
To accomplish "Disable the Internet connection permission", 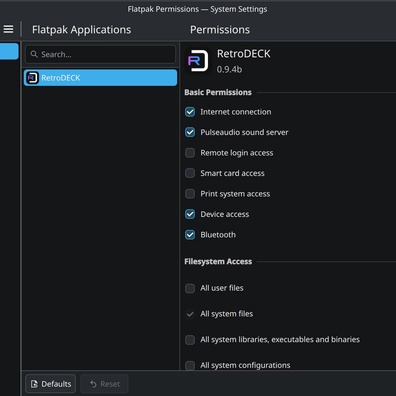I will (190, 112).
